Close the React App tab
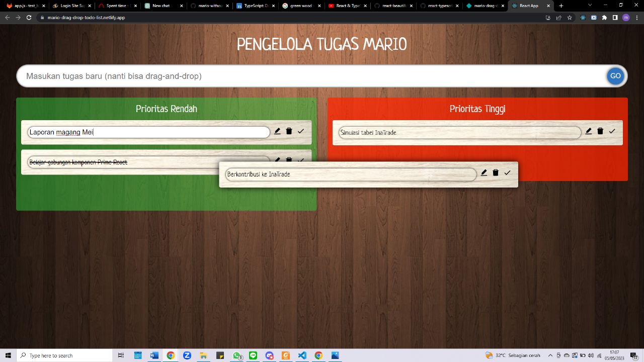The height and width of the screenshot is (362, 644). [x=548, y=6]
